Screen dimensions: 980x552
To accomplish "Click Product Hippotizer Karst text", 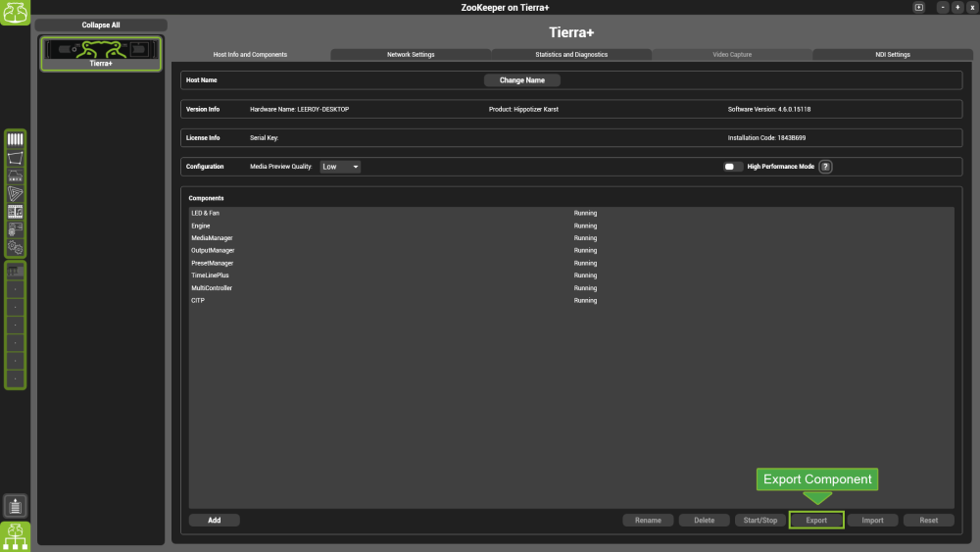I will click(523, 109).
